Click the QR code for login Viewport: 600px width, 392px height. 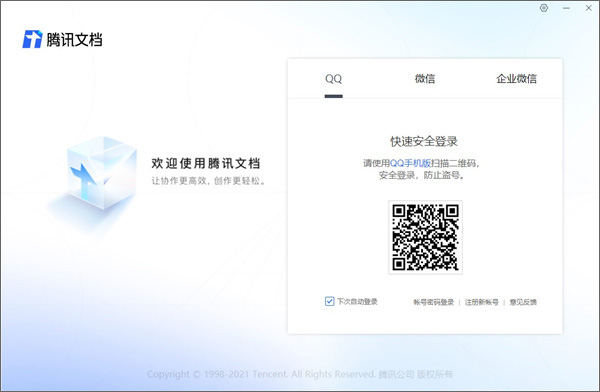tap(426, 237)
